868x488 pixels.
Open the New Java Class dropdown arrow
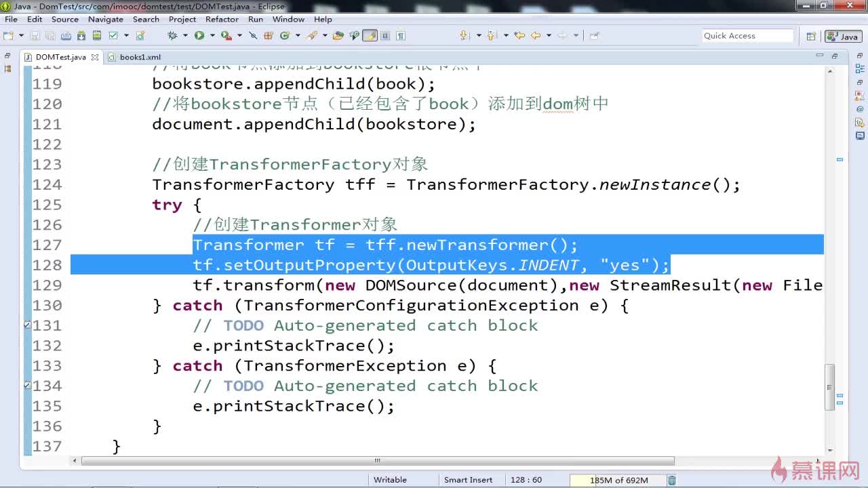click(298, 35)
